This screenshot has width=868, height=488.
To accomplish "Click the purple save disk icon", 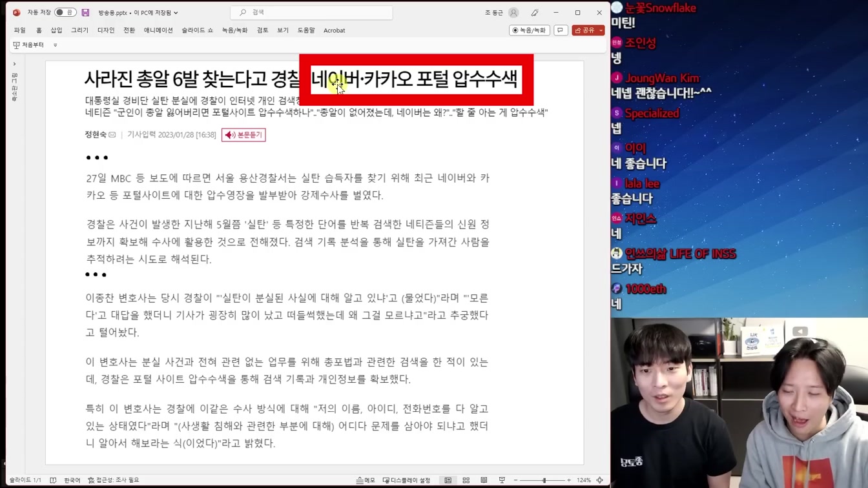I will coord(85,12).
